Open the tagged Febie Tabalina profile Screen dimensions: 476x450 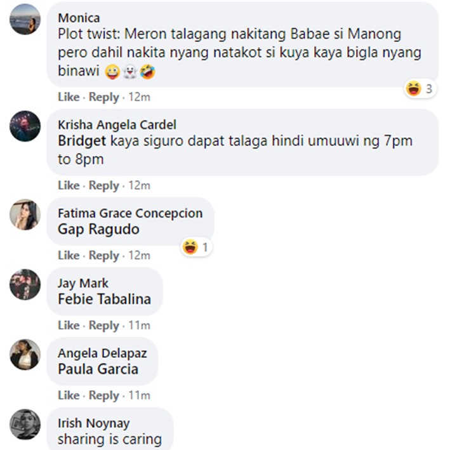[x=105, y=299]
